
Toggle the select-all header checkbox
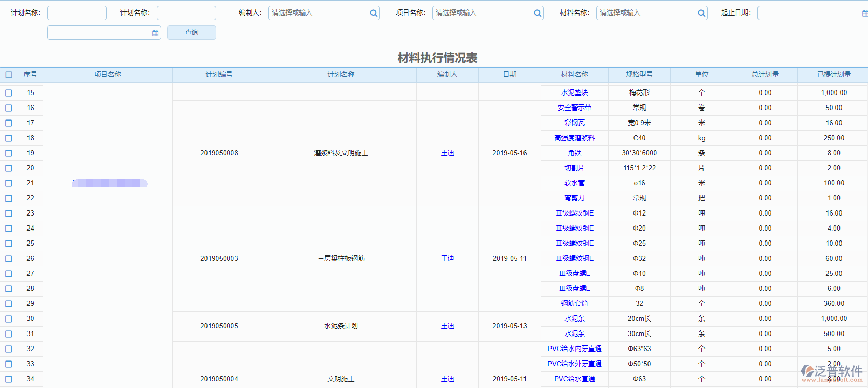[x=9, y=75]
